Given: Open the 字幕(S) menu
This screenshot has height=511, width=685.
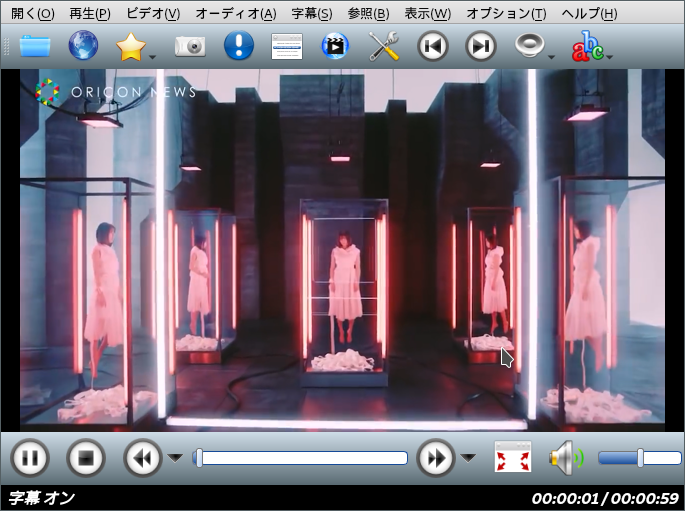Looking at the screenshot, I should click(312, 14).
